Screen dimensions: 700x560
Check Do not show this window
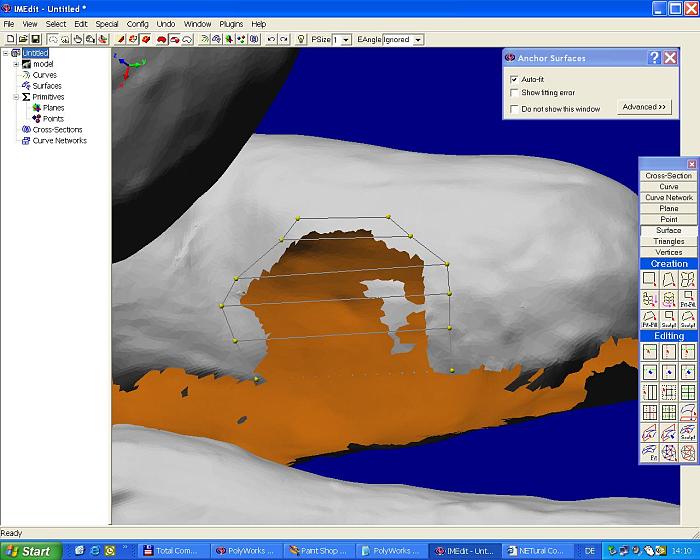pos(514,108)
